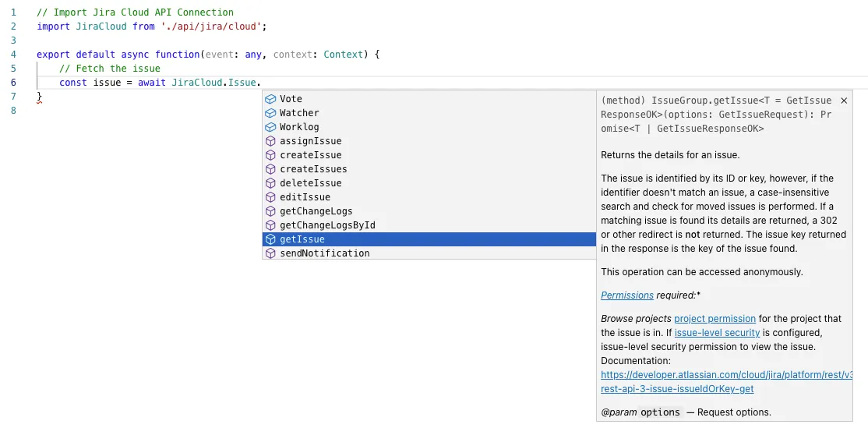Click the '// Fetch the issue' comment
This screenshot has height=435, width=868.
[110, 69]
